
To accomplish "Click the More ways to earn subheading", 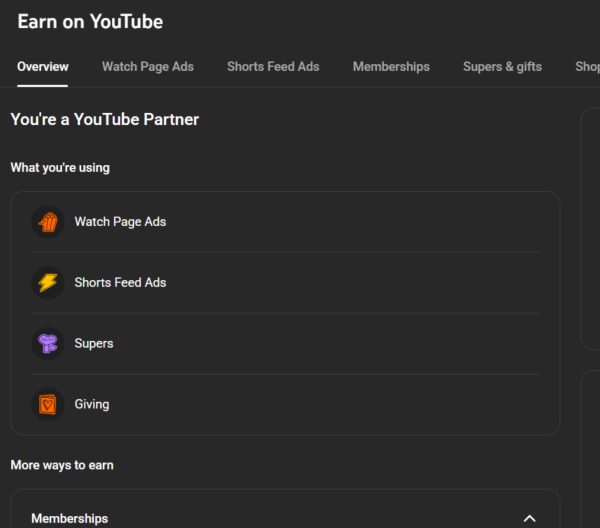I will (62, 465).
